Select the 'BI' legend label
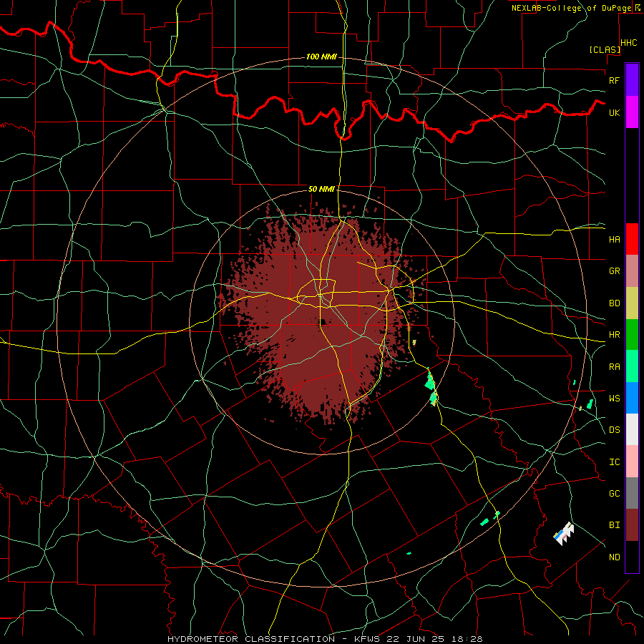 (x=614, y=525)
